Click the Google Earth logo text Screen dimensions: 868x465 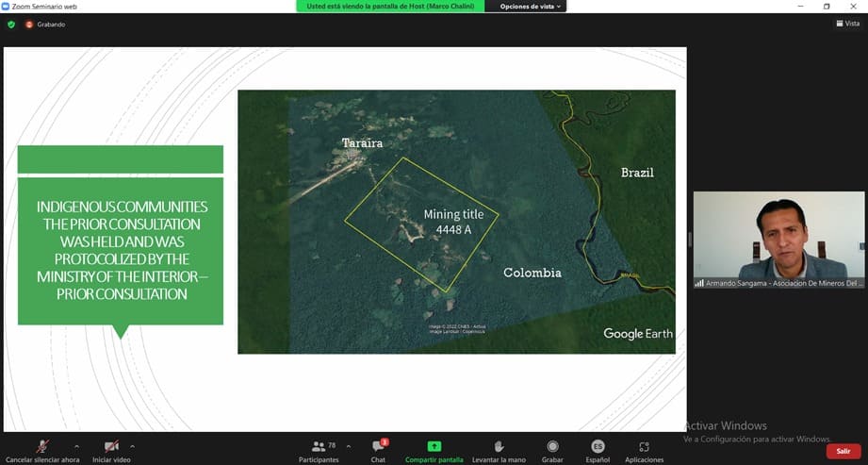point(638,334)
